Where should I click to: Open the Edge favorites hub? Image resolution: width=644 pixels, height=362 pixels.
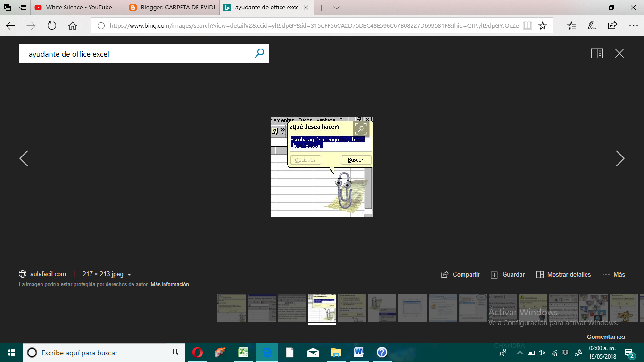572,26
